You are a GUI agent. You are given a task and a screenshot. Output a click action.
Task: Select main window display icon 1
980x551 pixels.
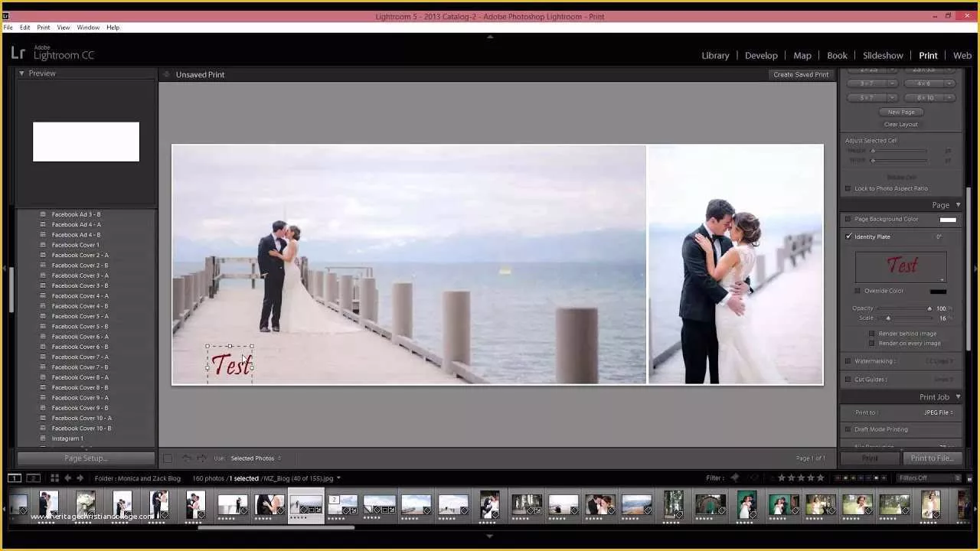(15, 478)
